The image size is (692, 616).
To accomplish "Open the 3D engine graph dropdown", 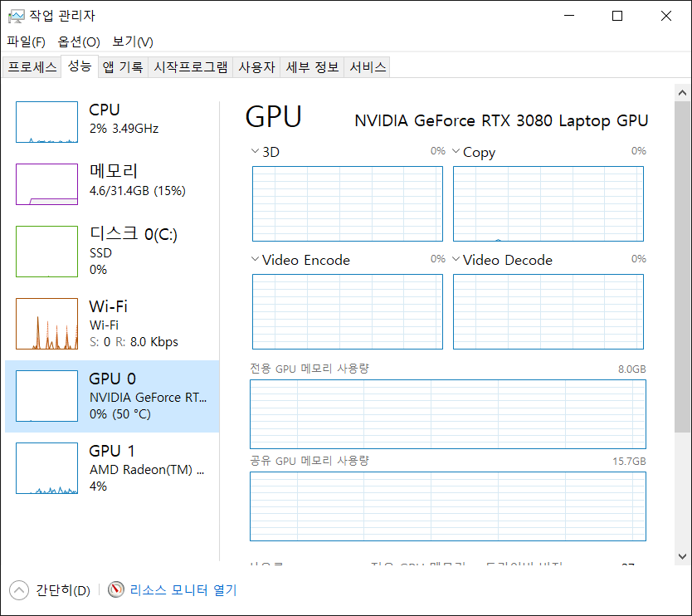I will 255,152.
